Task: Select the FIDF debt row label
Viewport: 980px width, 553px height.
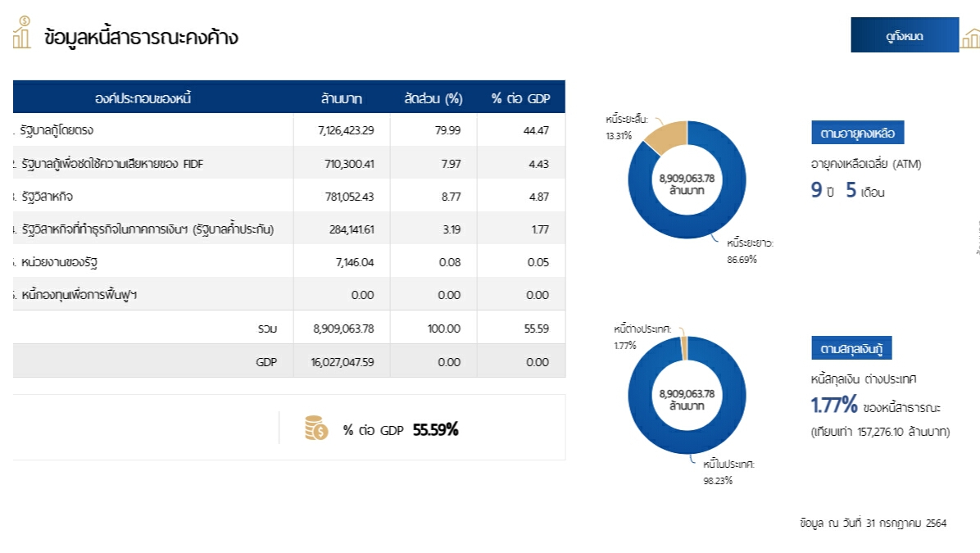Action: (x=112, y=164)
